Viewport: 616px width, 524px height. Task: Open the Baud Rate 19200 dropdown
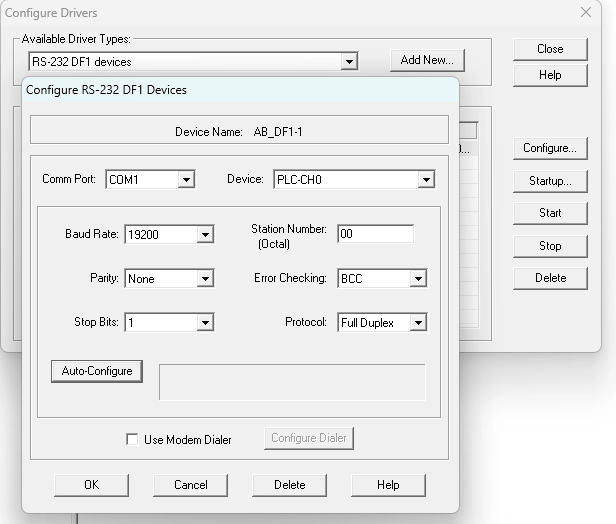coord(169,235)
